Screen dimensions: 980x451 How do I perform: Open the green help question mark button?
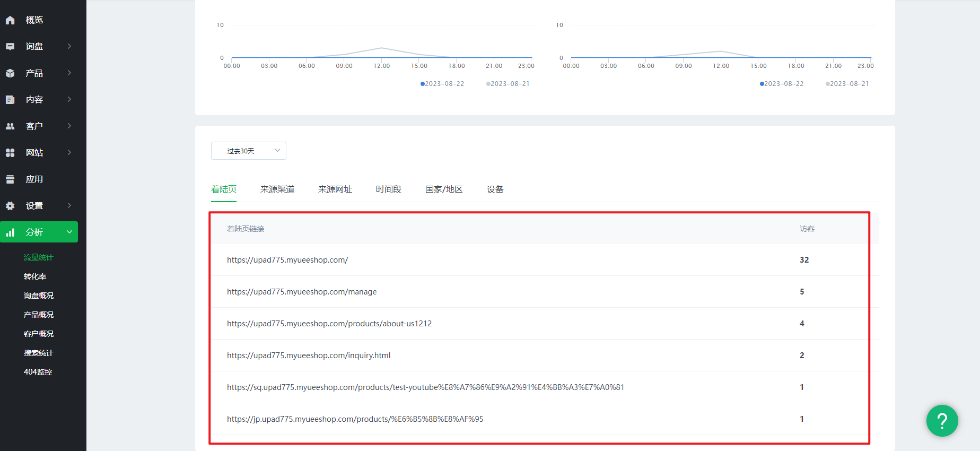[942, 421]
